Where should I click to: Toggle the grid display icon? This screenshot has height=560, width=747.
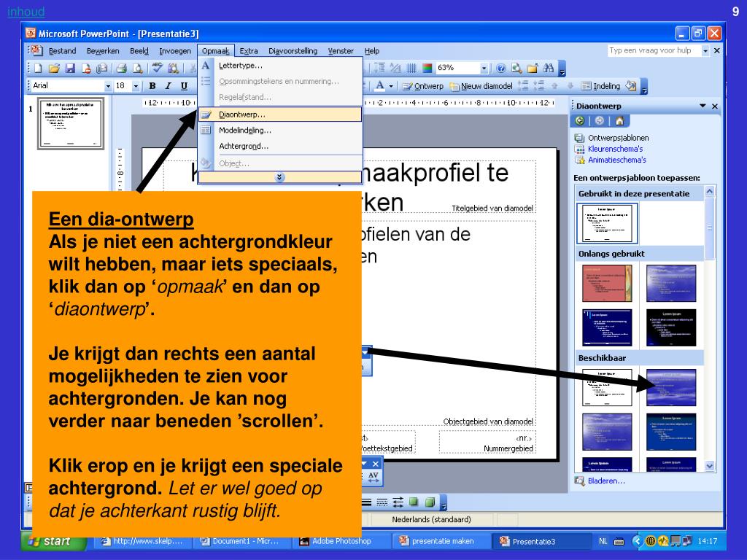[411, 68]
